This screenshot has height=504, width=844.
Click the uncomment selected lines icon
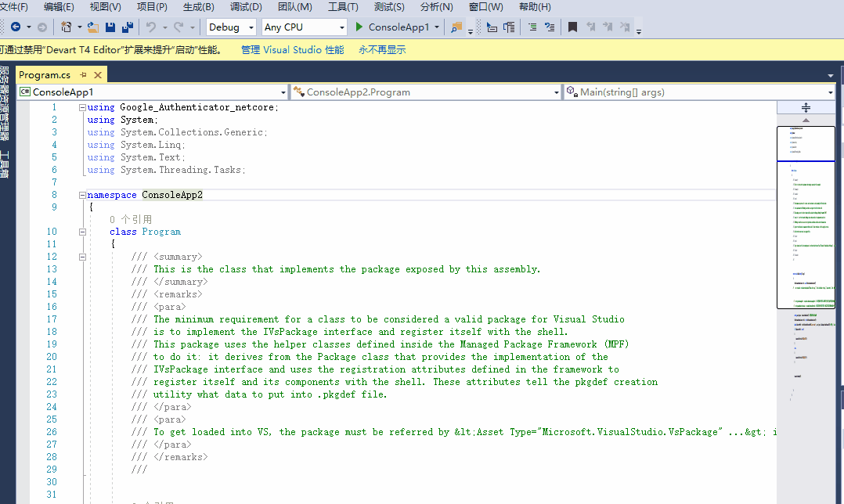pos(550,27)
